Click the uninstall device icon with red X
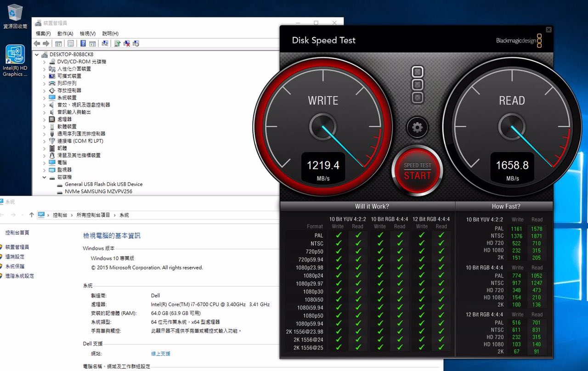Image resolution: width=588 pixels, height=371 pixels. coord(127,44)
